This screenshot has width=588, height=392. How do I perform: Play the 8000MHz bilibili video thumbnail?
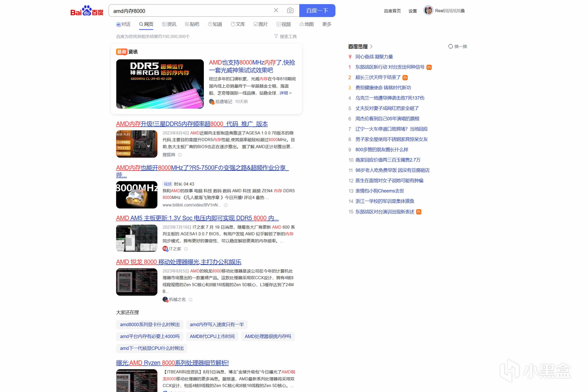137,195
